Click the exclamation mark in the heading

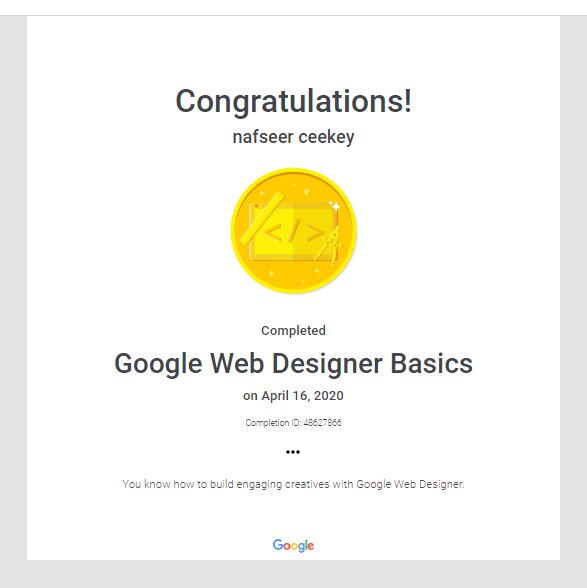[x=408, y=100]
